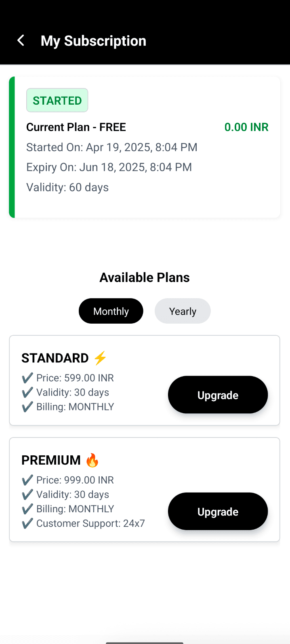Viewport: 290px width, 644px height.
Task: Click the Available Plans heading
Action: tap(145, 277)
